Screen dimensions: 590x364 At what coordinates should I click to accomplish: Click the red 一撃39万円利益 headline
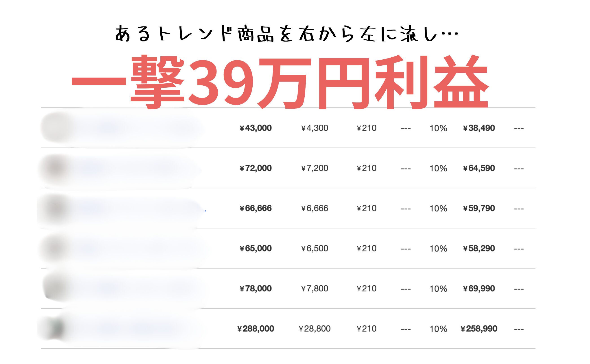point(280,82)
